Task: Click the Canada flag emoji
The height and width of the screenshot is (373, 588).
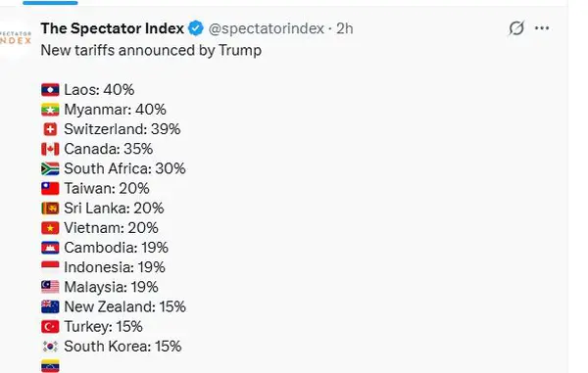Action: (x=50, y=149)
